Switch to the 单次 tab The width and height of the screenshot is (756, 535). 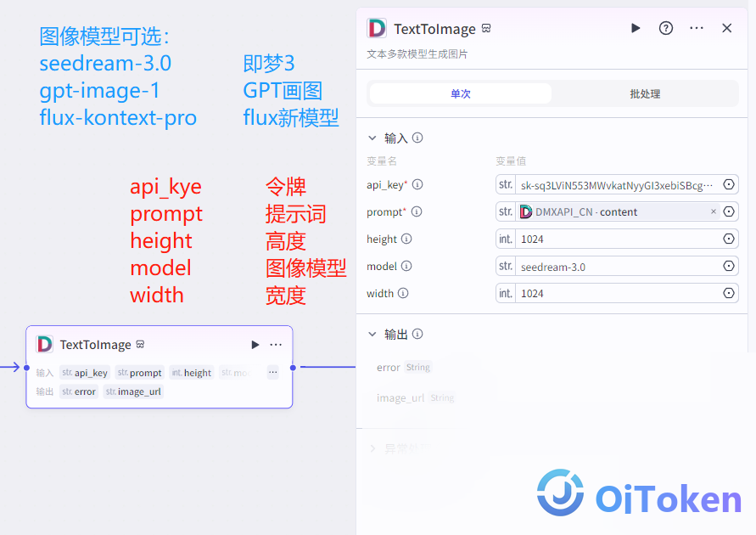point(461,93)
